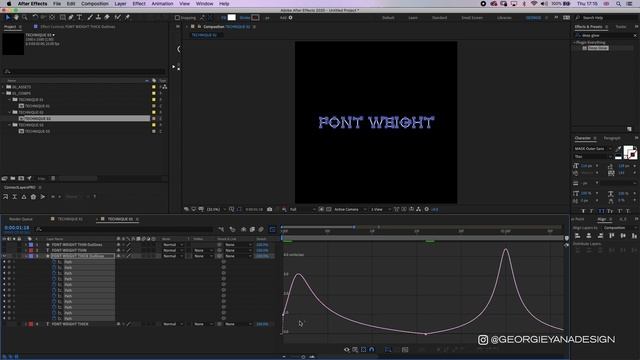Switch to the Learn workspace

[413, 18]
